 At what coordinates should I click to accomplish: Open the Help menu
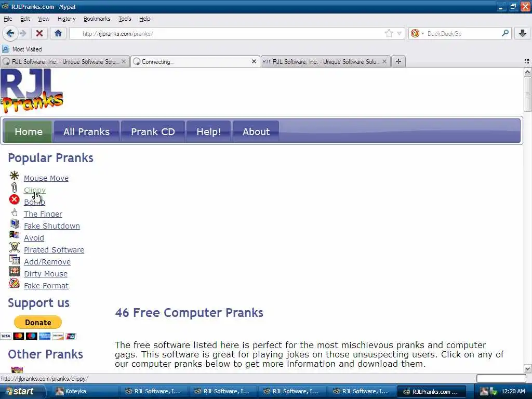(144, 19)
